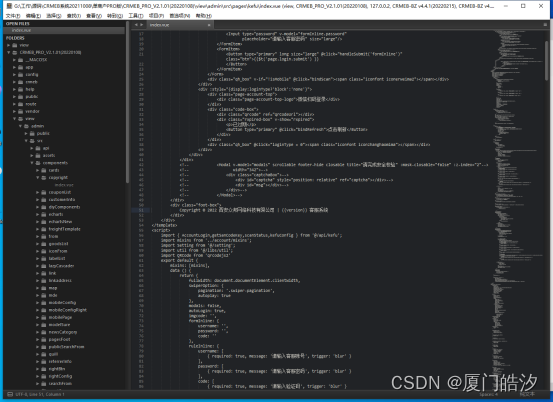Click the assets folder icon
553x402 pixels.
pos(38,155)
